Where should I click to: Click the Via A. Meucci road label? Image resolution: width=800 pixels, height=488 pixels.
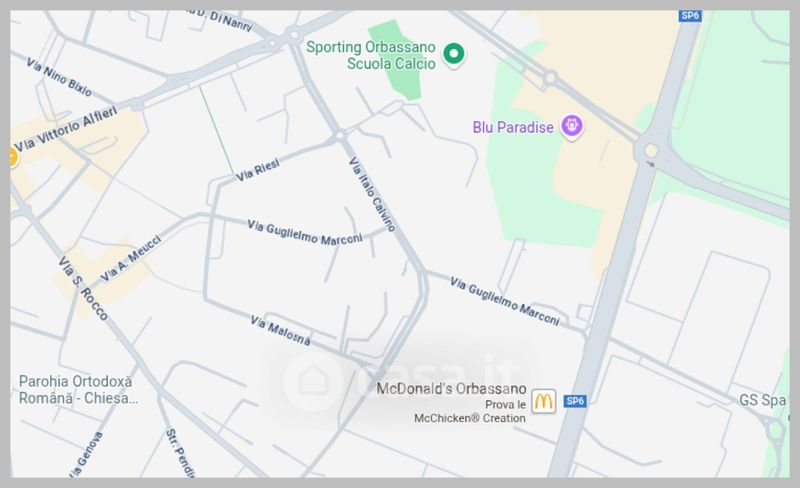click(131, 258)
